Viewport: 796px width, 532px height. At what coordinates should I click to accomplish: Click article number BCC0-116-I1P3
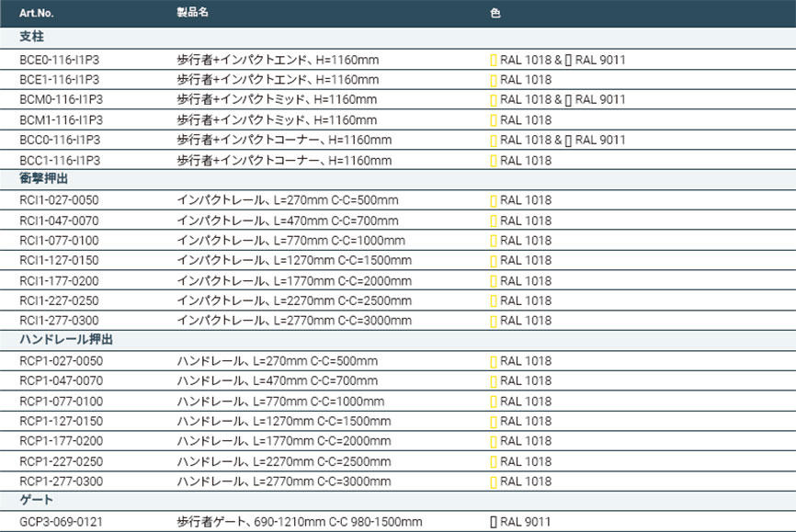click(60, 140)
